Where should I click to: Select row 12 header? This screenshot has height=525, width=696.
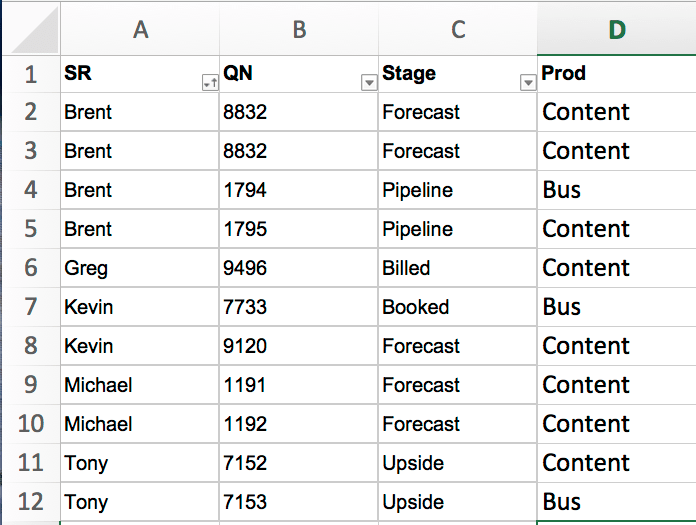31,502
